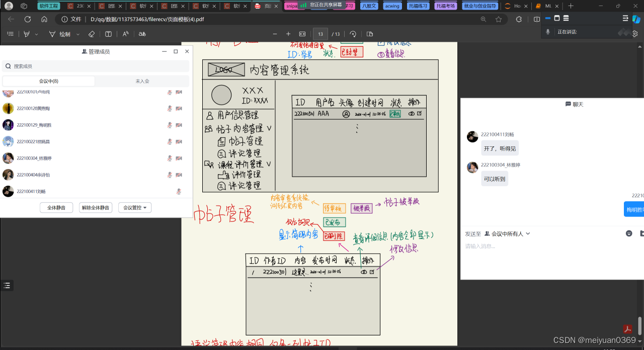This screenshot has height=350, width=644.
Task: Open the 会议中所有人 recipient dropdown
Action: pos(507,234)
